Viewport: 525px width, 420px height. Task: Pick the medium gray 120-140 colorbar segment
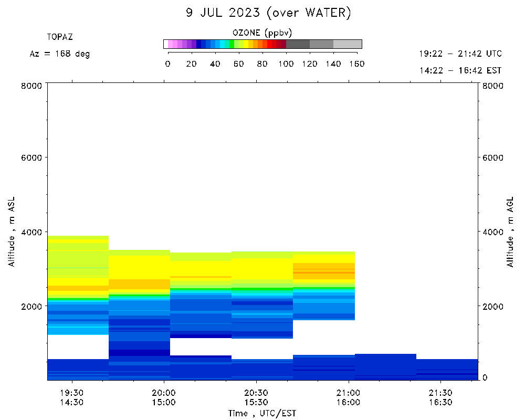point(322,44)
